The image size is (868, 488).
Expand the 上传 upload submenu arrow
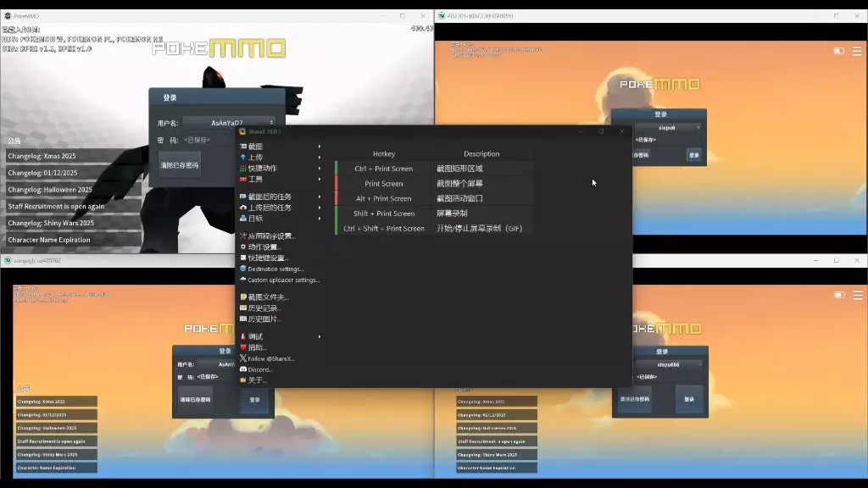click(320, 158)
